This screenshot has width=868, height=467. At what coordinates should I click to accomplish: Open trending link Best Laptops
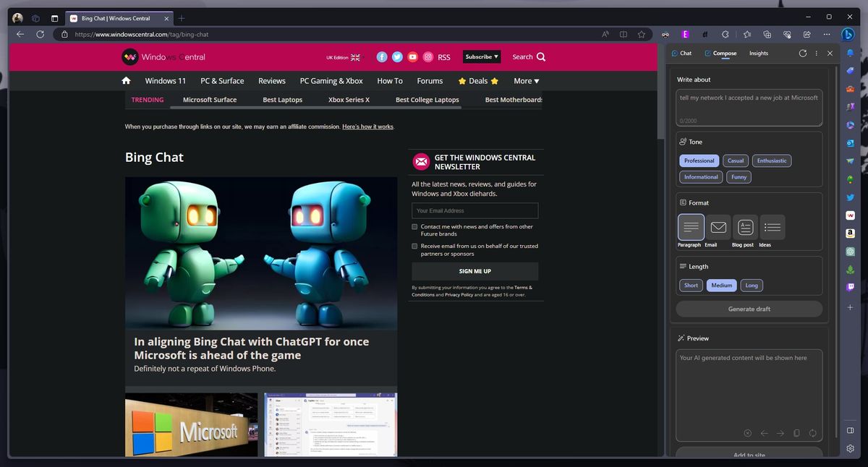(x=283, y=100)
